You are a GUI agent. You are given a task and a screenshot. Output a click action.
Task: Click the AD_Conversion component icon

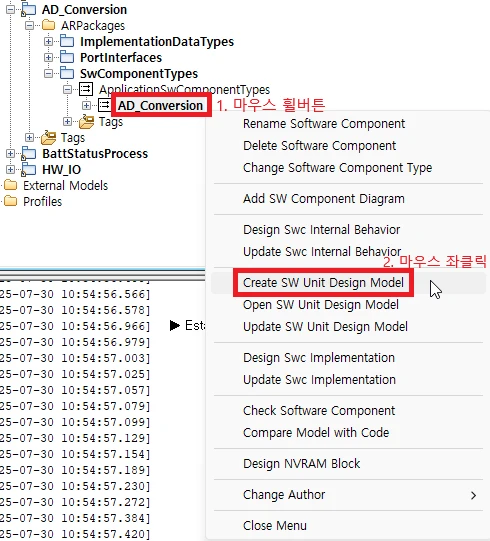pos(105,105)
